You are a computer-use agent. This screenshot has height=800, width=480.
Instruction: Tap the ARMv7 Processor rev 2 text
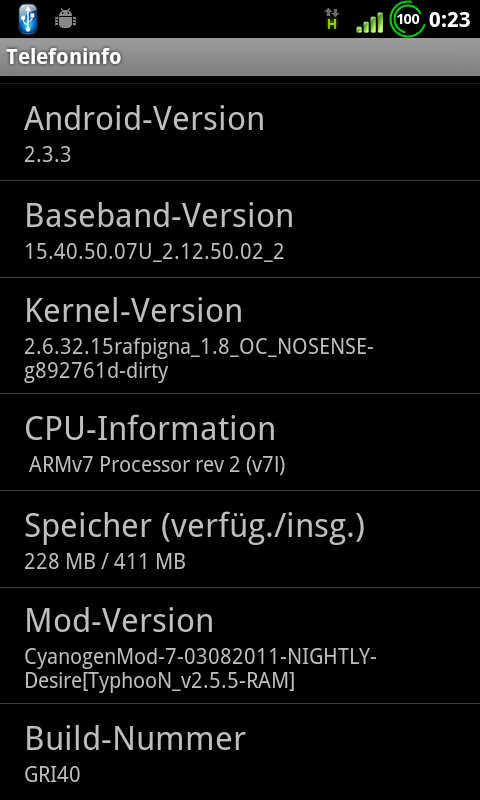(157, 465)
